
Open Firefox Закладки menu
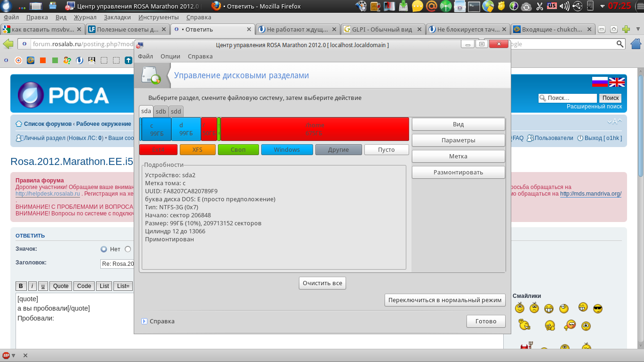pos(117,17)
